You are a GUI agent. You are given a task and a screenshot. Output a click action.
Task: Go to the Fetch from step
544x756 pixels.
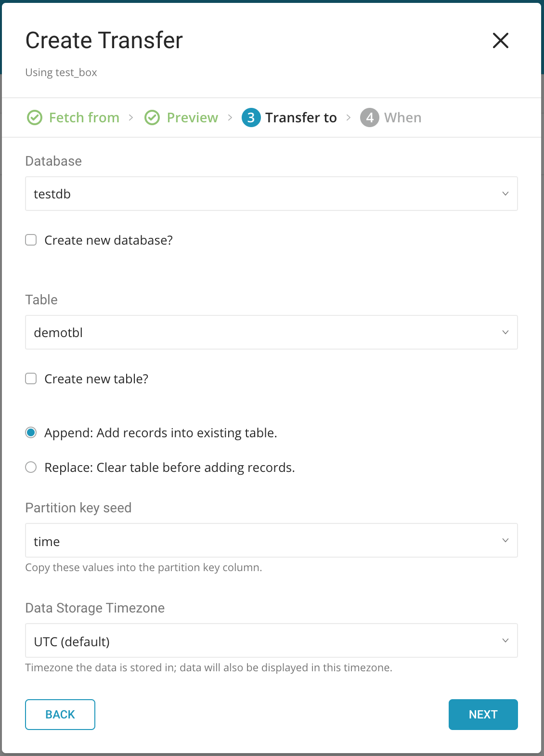[x=84, y=117]
